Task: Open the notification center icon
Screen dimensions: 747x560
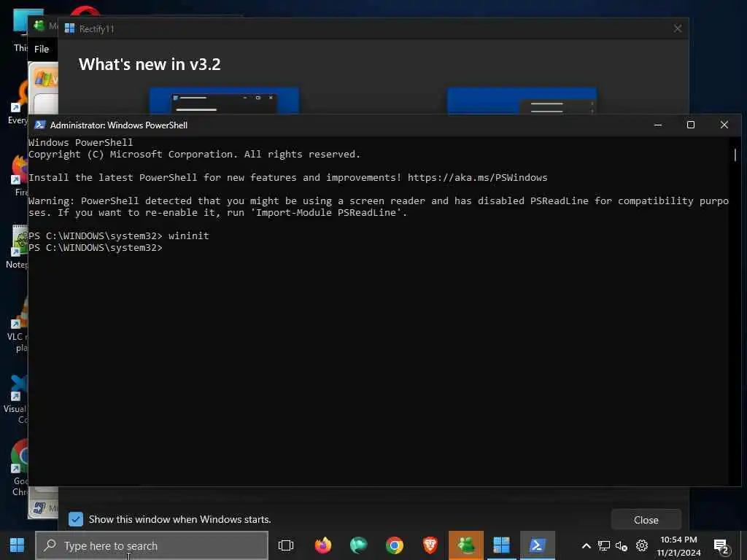Action: 721,547
